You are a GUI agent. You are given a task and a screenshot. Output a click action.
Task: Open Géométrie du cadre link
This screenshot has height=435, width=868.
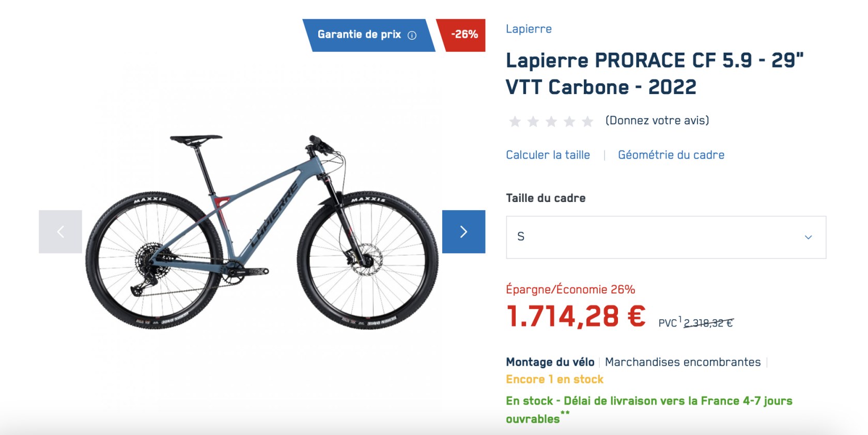671,155
